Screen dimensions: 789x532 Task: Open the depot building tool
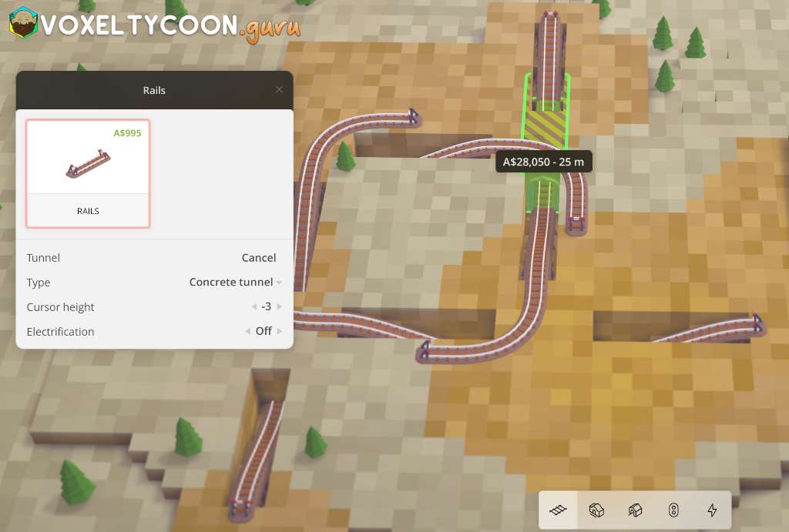point(635,510)
